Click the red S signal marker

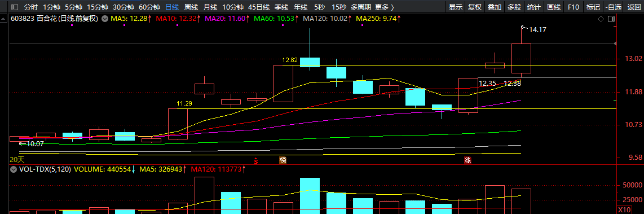tap(256, 160)
